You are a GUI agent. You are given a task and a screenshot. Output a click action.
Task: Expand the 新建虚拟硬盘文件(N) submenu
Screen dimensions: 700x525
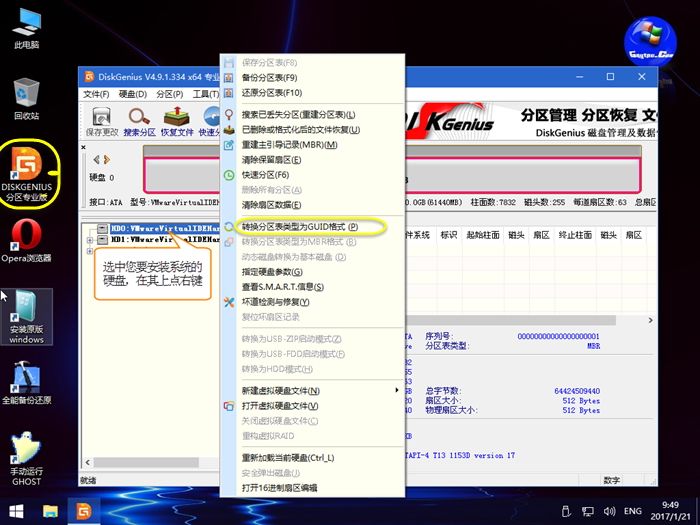click(x=312, y=391)
